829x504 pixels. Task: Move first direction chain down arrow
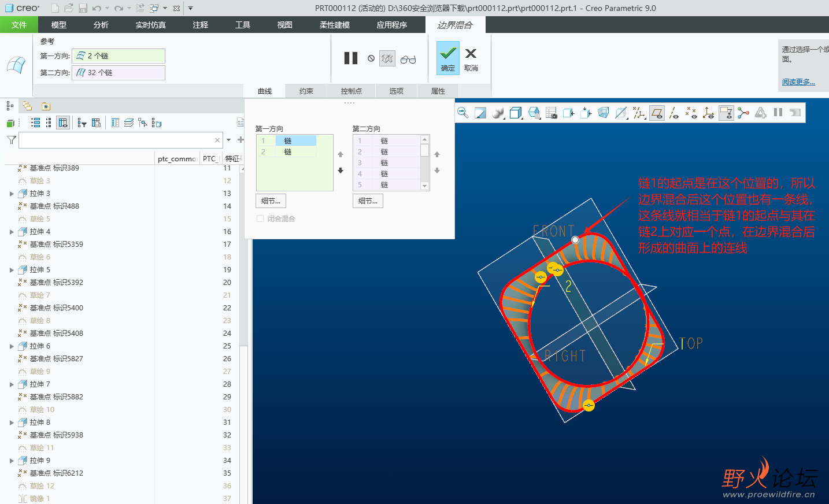click(341, 171)
